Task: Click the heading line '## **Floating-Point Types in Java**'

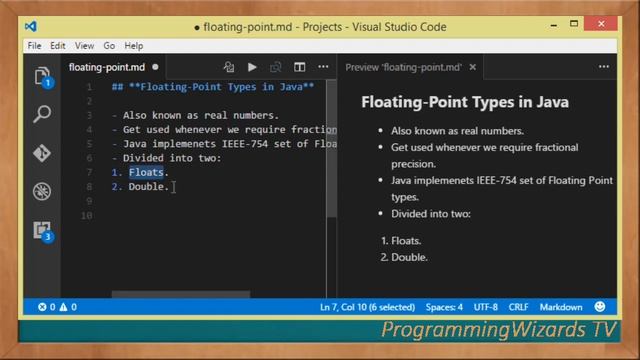Action: [x=213, y=87]
